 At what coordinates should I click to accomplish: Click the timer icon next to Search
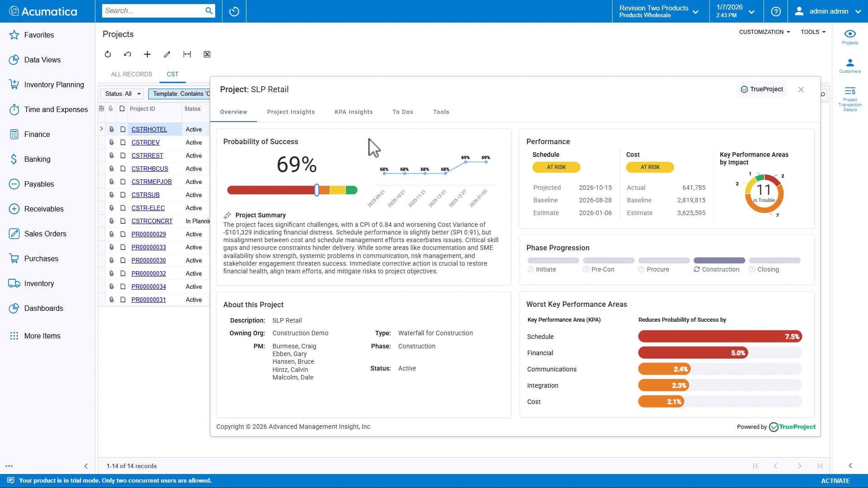tap(234, 11)
